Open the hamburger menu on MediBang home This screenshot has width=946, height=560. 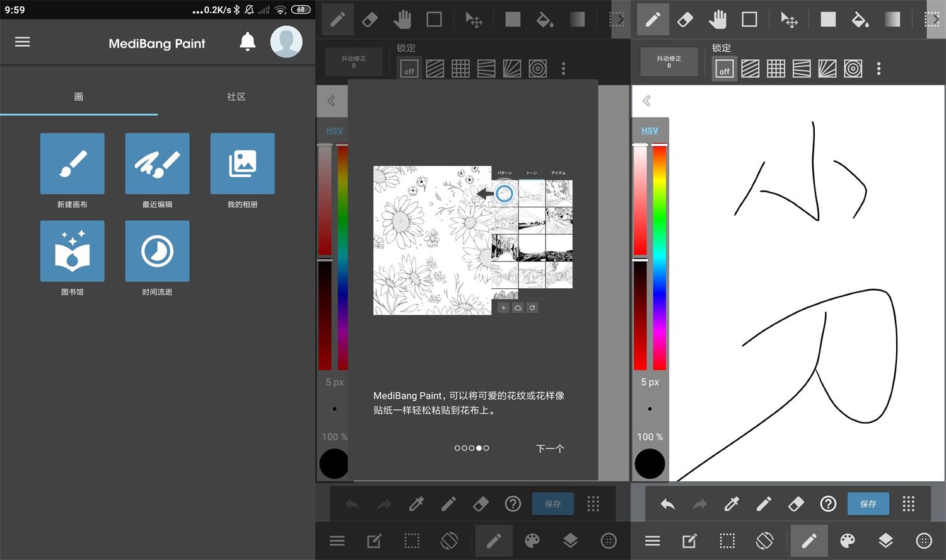coord(23,42)
